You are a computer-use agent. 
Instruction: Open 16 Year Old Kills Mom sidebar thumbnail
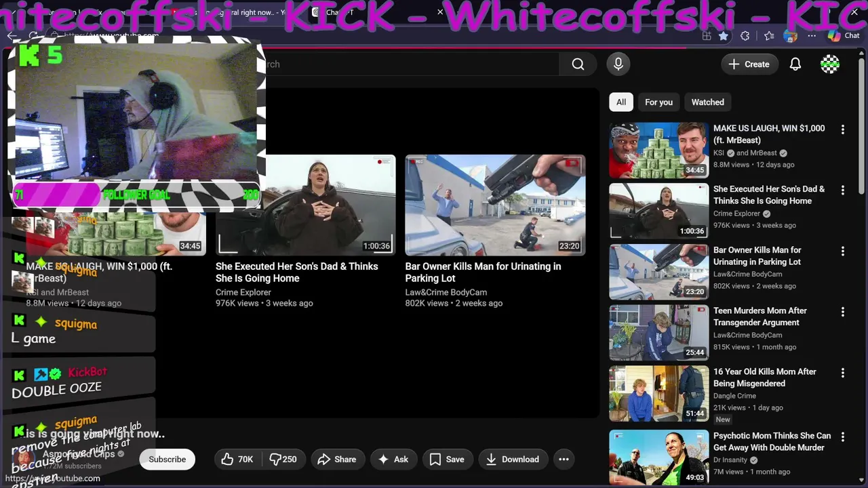[658, 394]
